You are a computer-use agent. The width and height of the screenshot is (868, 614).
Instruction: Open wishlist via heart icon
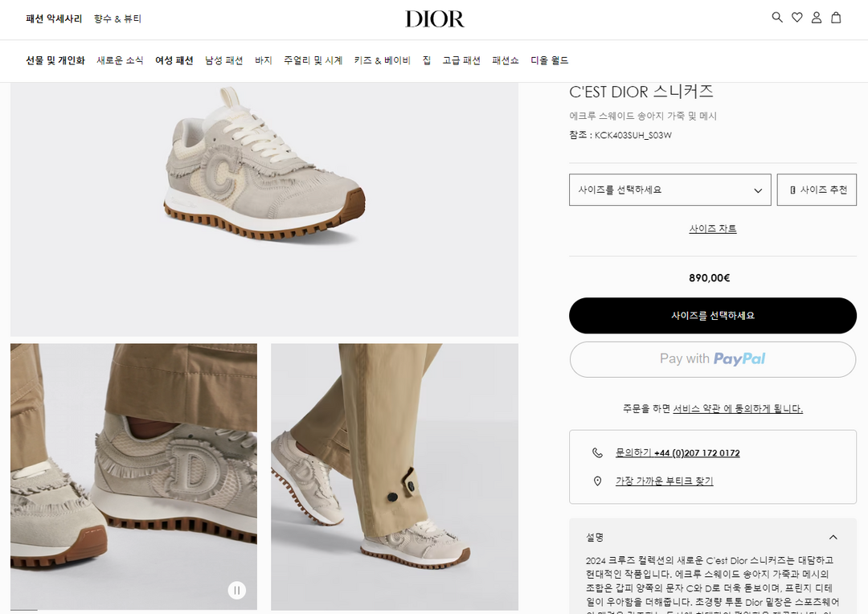(x=797, y=18)
